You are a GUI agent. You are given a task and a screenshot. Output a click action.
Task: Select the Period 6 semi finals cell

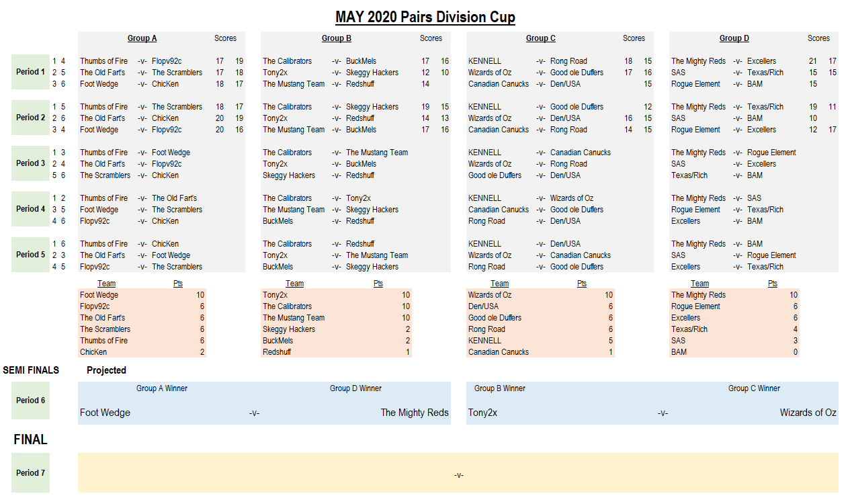tap(30, 401)
